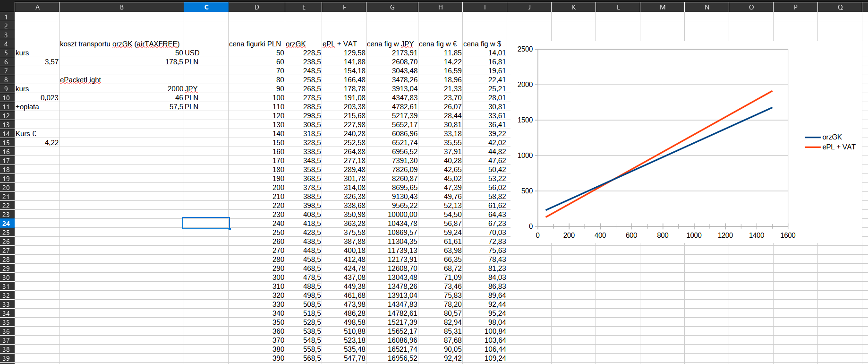This screenshot has height=364, width=868.
Task: Select the column J header
Action: click(529, 7)
